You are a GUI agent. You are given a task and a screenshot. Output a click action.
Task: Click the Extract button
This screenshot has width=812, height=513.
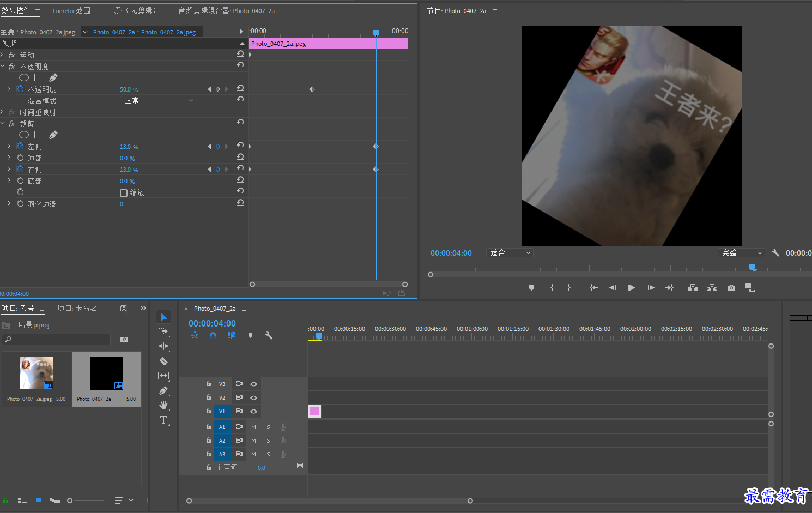712,288
